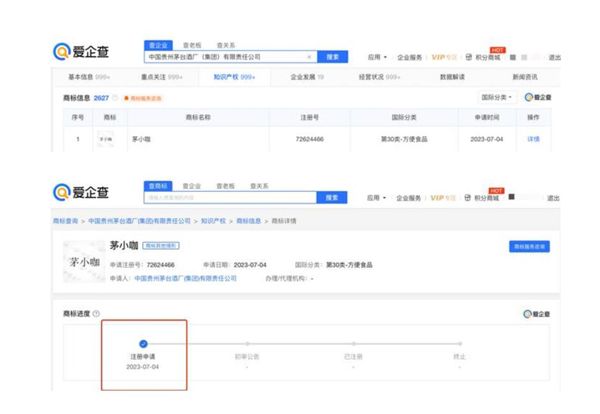Click the VIP link in the lower header

[443, 198]
